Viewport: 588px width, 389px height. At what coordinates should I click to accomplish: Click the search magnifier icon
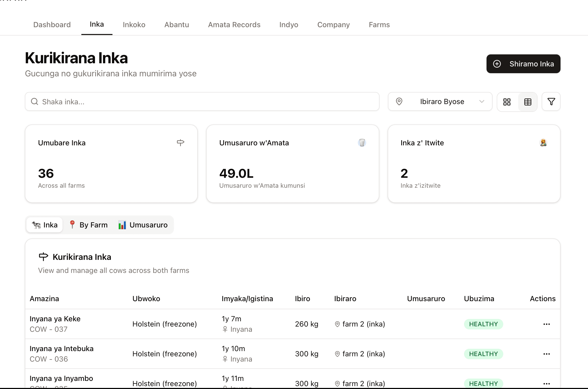point(35,102)
